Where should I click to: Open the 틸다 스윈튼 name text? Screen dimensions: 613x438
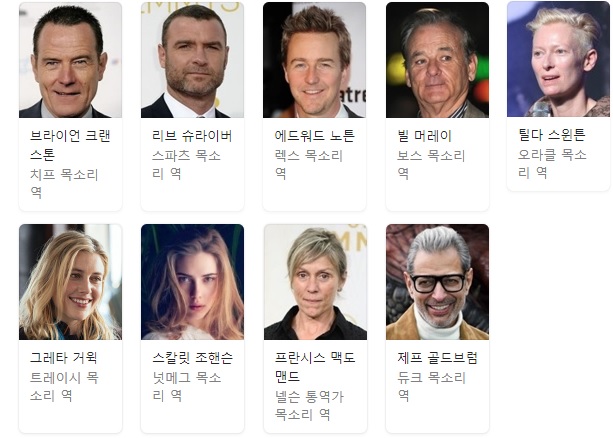click(x=552, y=135)
